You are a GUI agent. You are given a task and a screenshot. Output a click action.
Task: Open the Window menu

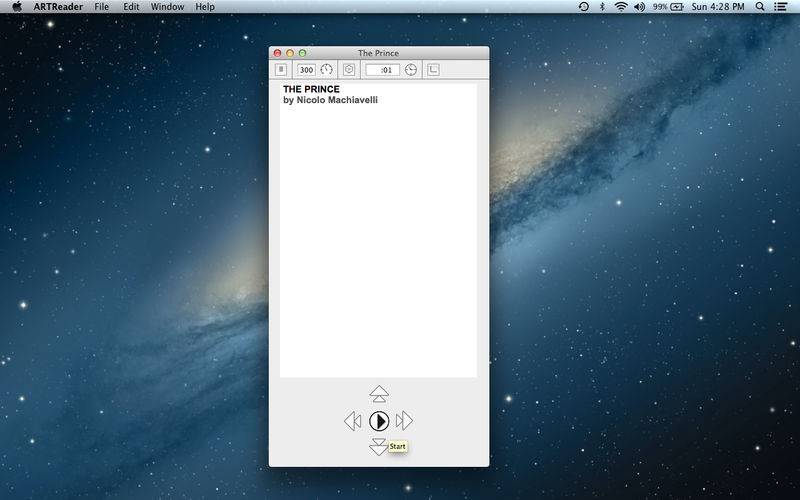(x=167, y=7)
